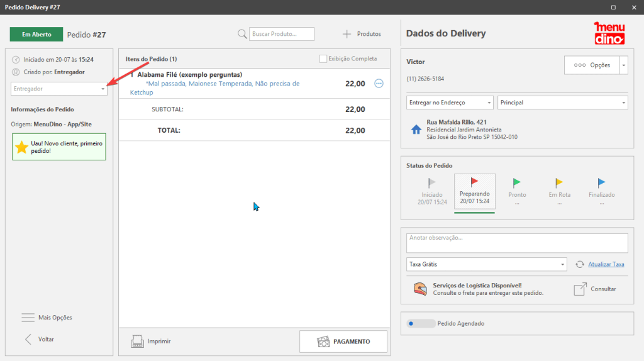The width and height of the screenshot is (644, 361).
Task: Expand the Opções split-button arrow
Action: 624,65
